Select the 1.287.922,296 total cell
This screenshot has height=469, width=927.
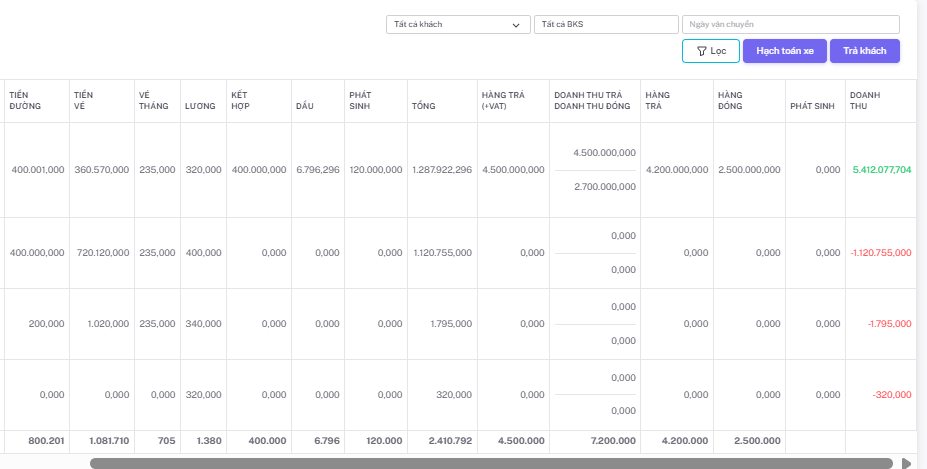point(441,170)
